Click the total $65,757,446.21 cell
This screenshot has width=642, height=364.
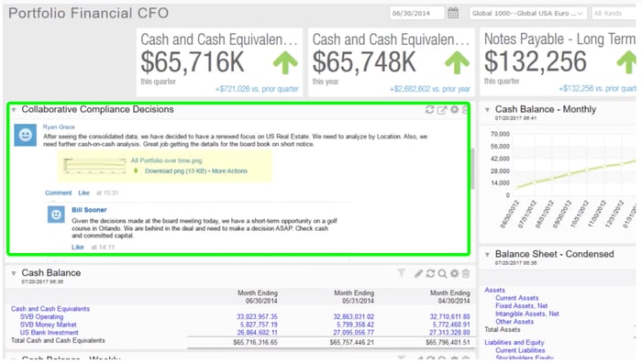coord(351,342)
